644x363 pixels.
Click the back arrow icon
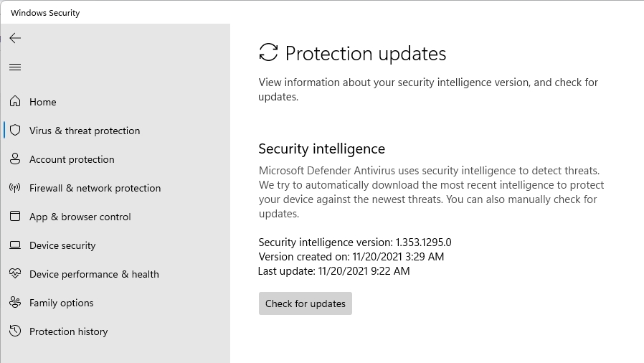pyautogui.click(x=15, y=38)
